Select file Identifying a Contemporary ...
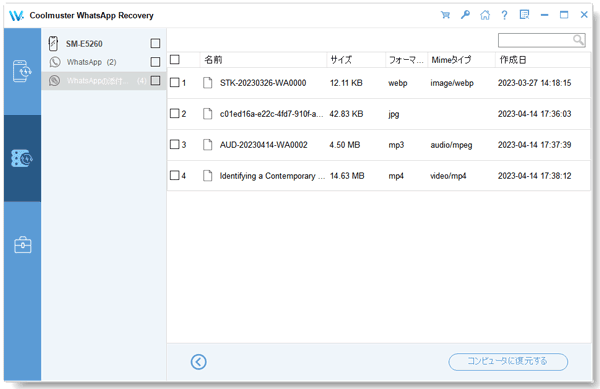The image size is (600, 389). pyautogui.click(x=272, y=176)
